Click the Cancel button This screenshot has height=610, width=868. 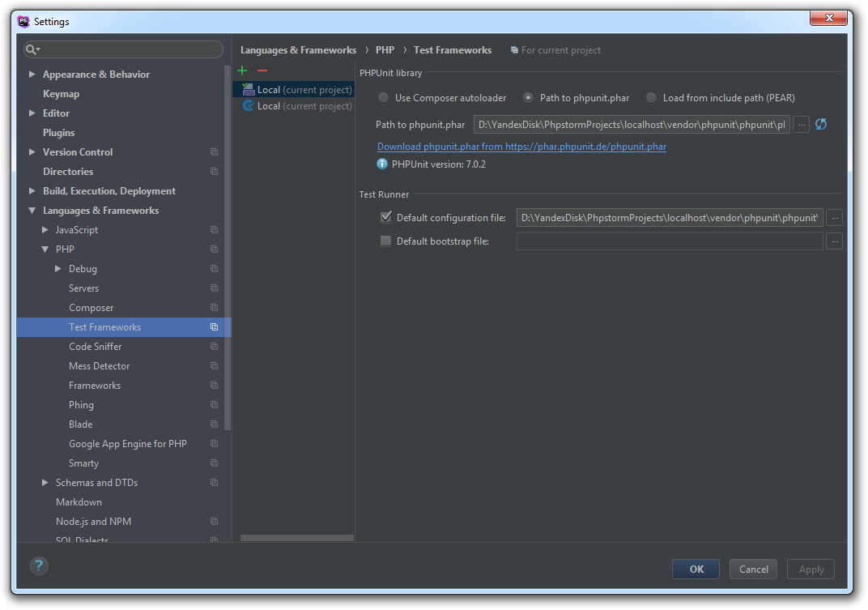pyautogui.click(x=753, y=569)
